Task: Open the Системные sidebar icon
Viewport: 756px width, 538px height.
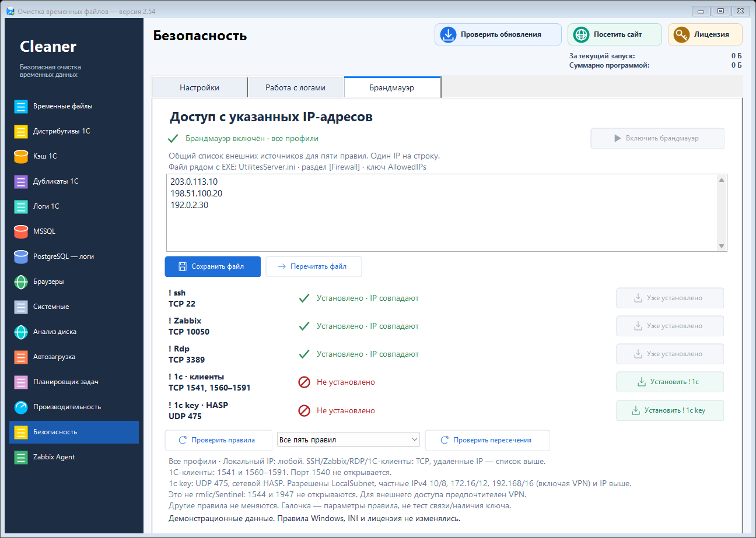Action: pyautogui.click(x=21, y=307)
